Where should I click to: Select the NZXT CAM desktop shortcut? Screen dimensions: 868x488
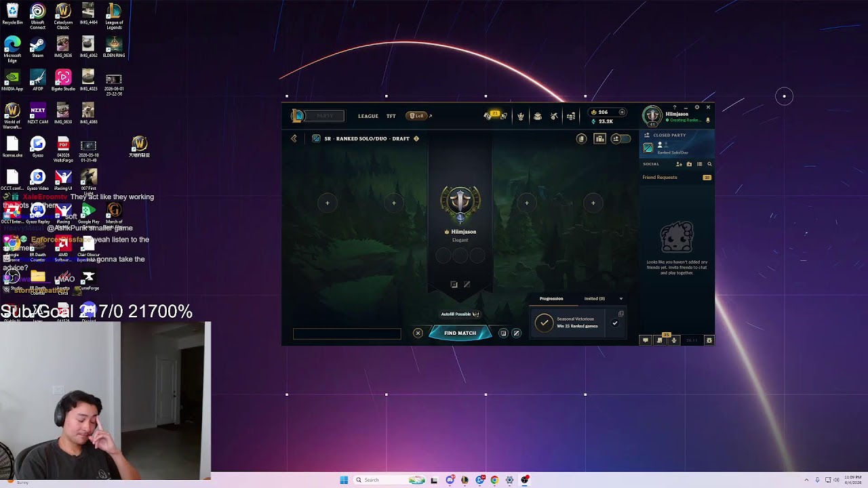pyautogui.click(x=38, y=113)
